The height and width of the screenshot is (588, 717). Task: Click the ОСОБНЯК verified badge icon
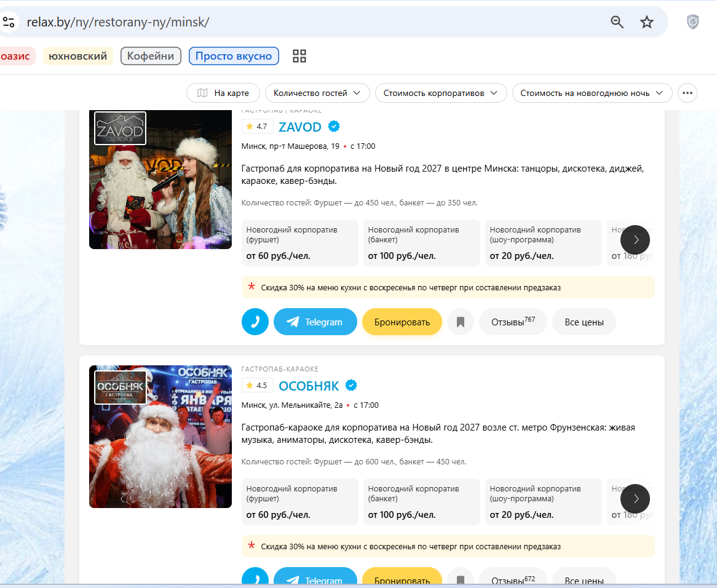click(x=351, y=386)
